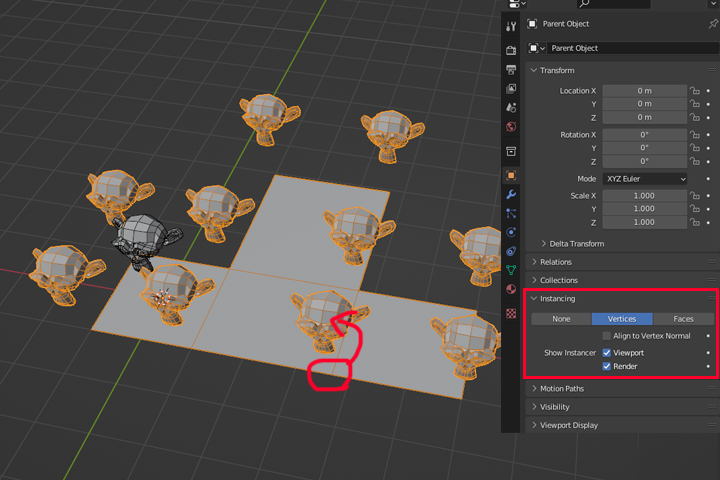Open the Collection properties tab
720x480 pixels.
(511, 151)
